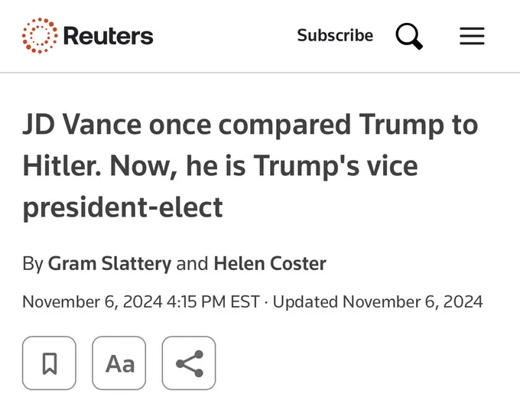Click the 4:15 PM EST publish time
Viewport: 520px width, 420px height.
coord(213,302)
